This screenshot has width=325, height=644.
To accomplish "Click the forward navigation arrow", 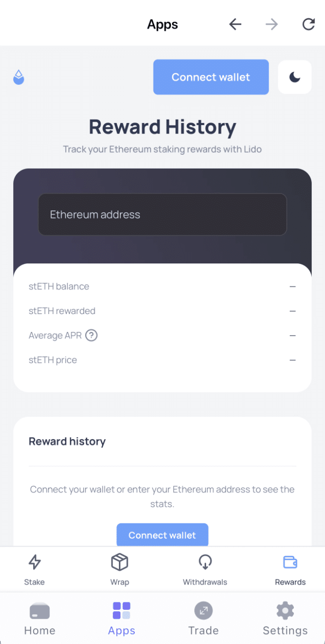I will [x=271, y=24].
